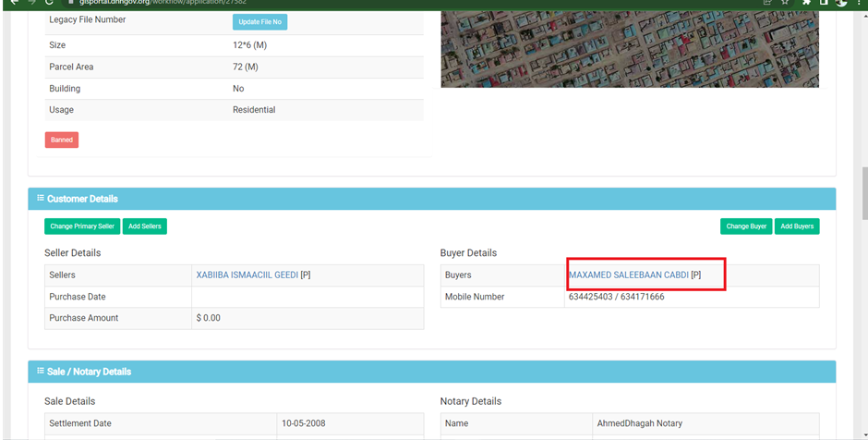
Task: Click the Mobile Number label
Action: click(475, 297)
